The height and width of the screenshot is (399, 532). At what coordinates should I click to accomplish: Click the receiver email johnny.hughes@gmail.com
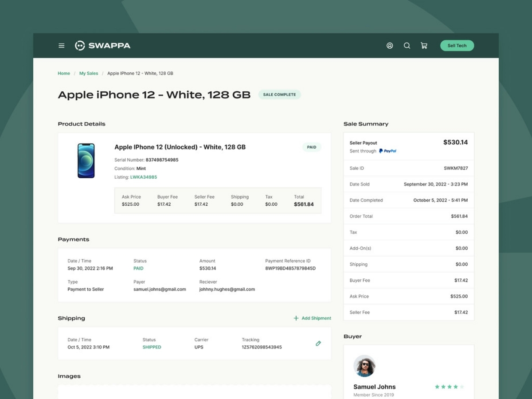[227, 289]
